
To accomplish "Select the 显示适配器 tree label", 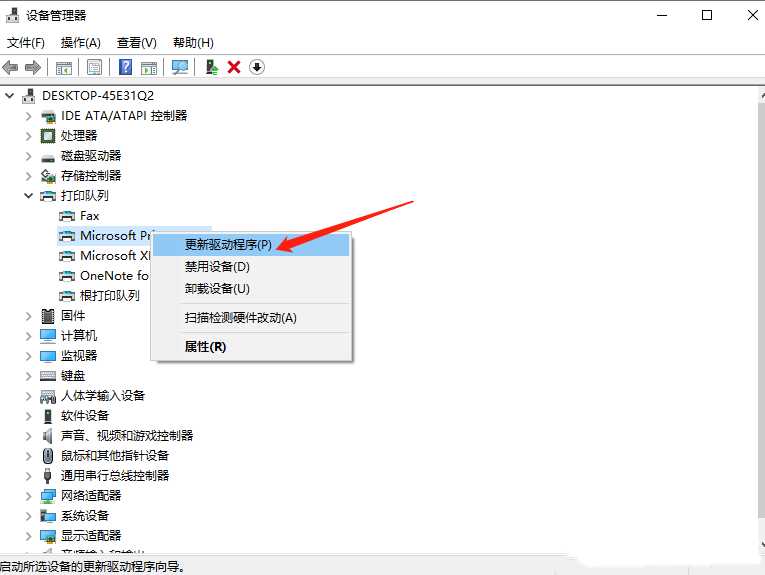I will click(91, 536).
